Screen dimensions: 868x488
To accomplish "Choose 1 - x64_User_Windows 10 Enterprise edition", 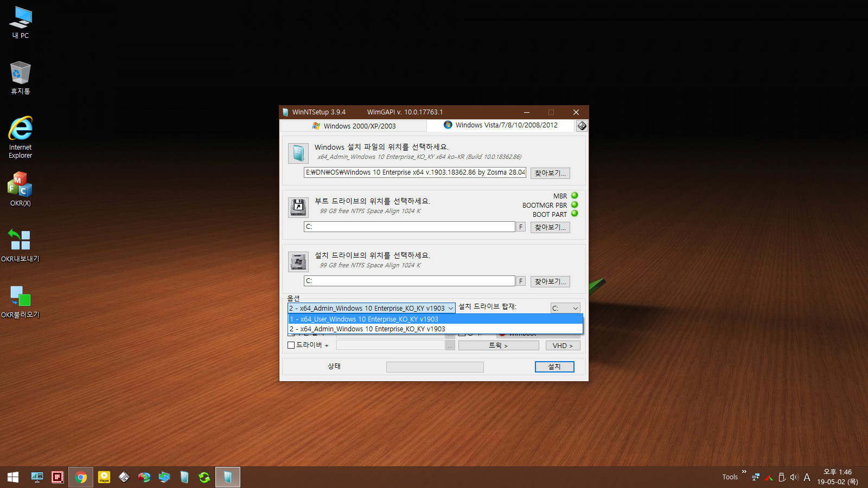I will [435, 319].
